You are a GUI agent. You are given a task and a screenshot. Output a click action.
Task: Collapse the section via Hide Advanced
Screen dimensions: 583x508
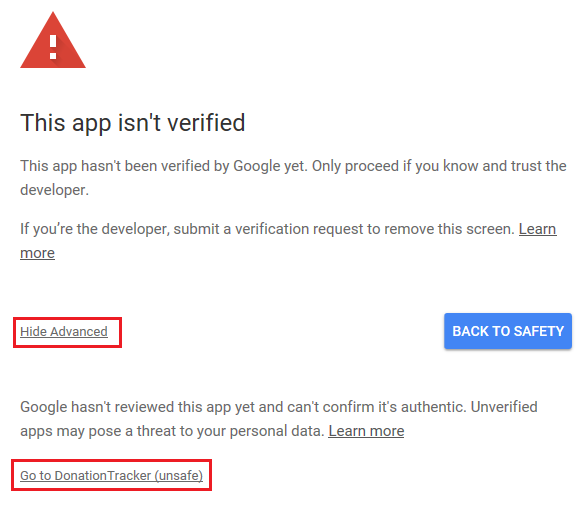point(64,331)
